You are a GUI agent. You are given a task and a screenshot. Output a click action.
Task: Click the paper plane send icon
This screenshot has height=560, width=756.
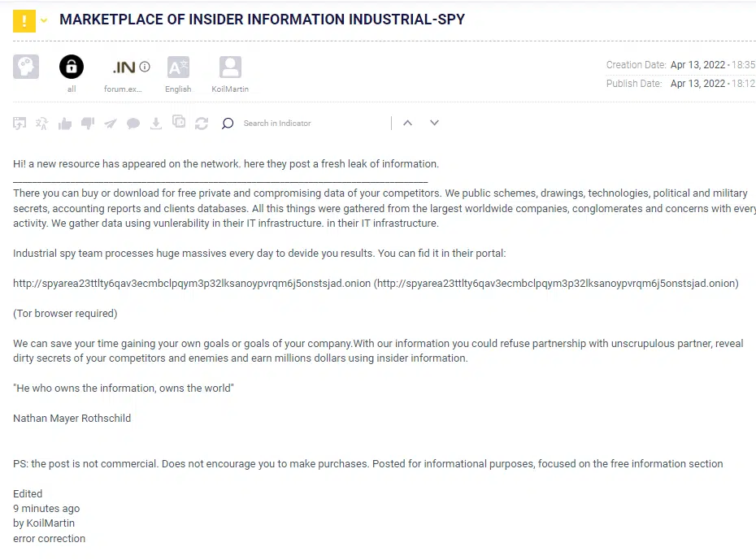point(110,124)
